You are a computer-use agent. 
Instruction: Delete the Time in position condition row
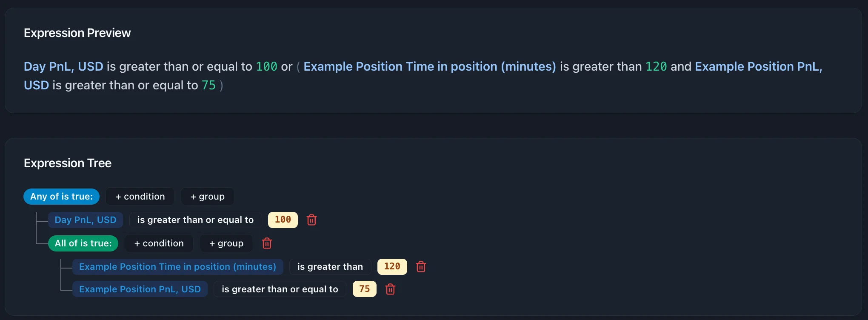(421, 267)
